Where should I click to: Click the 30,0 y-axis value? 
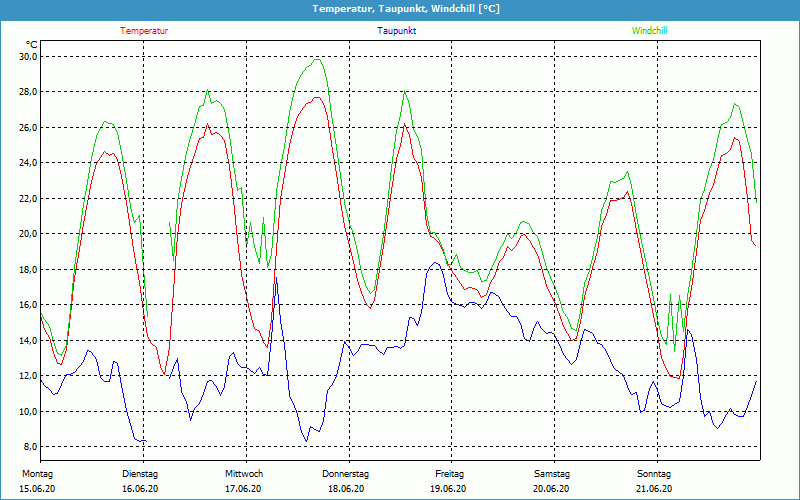28,56
